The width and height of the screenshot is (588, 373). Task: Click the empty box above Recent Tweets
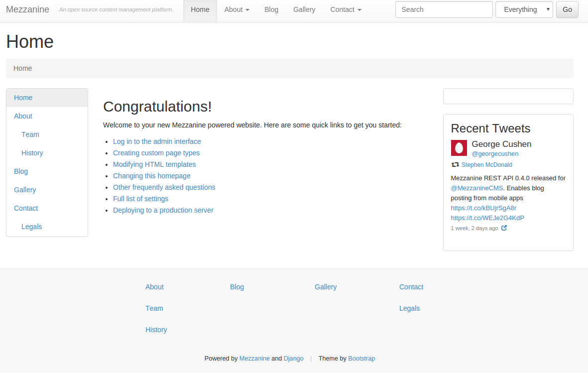[x=508, y=96]
